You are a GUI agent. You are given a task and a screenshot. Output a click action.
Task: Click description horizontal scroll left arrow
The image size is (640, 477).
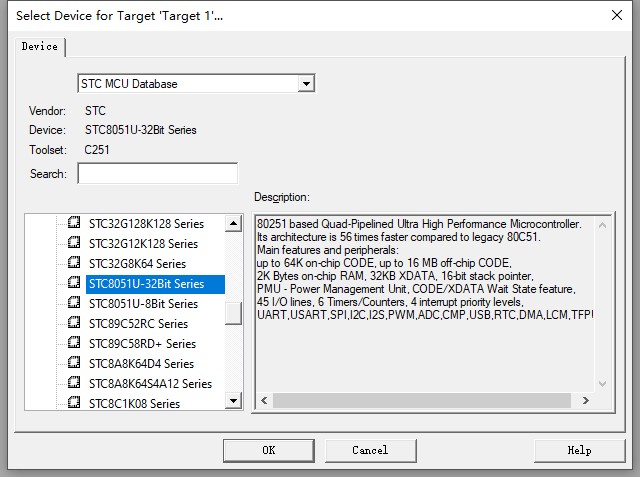coord(264,400)
